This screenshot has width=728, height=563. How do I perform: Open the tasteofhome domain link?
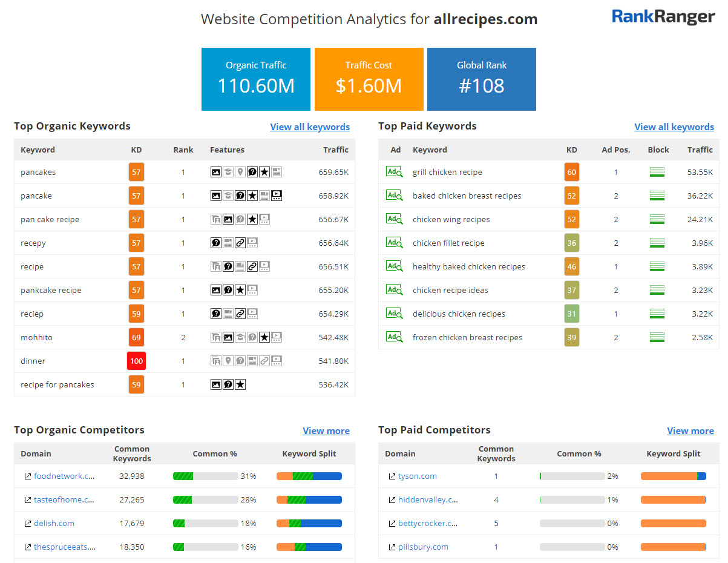coord(64,500)
